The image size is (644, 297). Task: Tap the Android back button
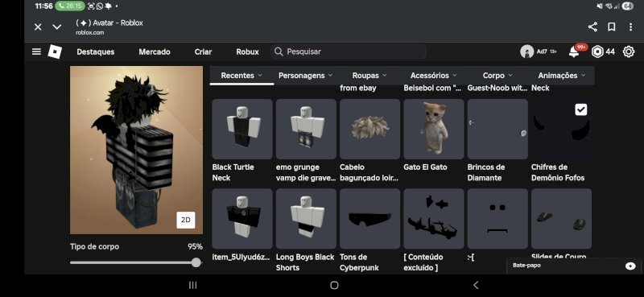tap(476, 285)
